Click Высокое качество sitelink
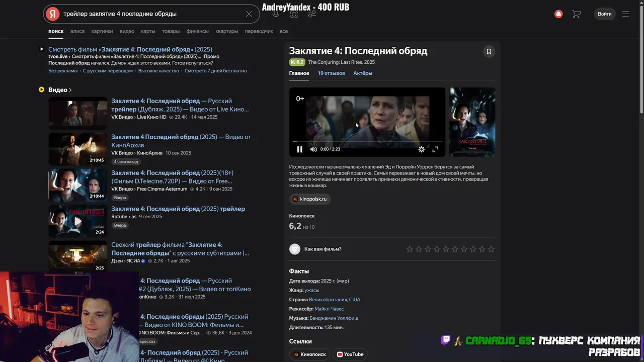The image size is (644, 362). (x=158, y=71)
